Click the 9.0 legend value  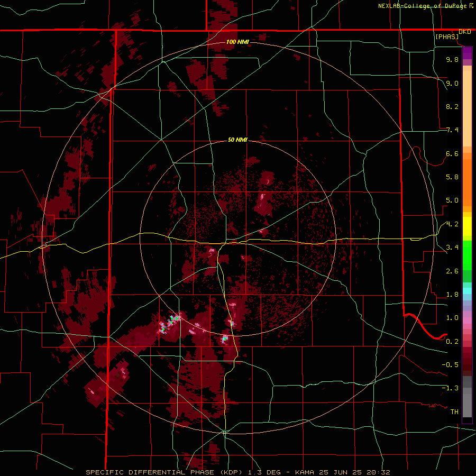[452, 83]
